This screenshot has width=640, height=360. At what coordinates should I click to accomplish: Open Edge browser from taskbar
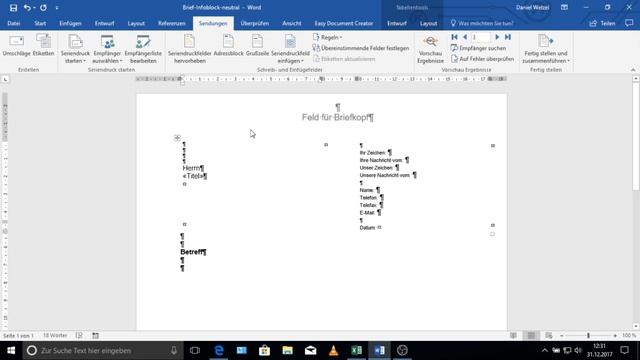(219, 351)
